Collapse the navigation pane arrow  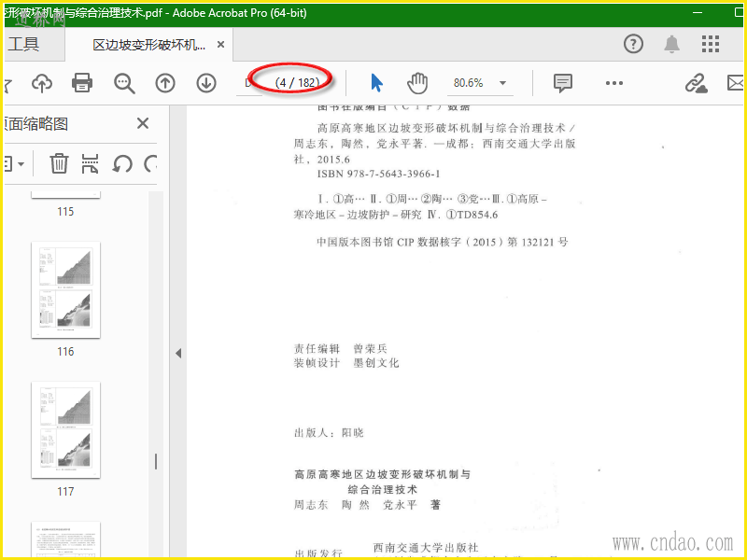pos(178,354)
